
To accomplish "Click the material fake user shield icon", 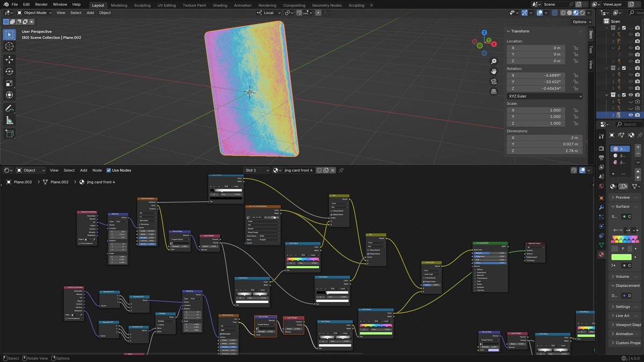I will pos(319,170).
